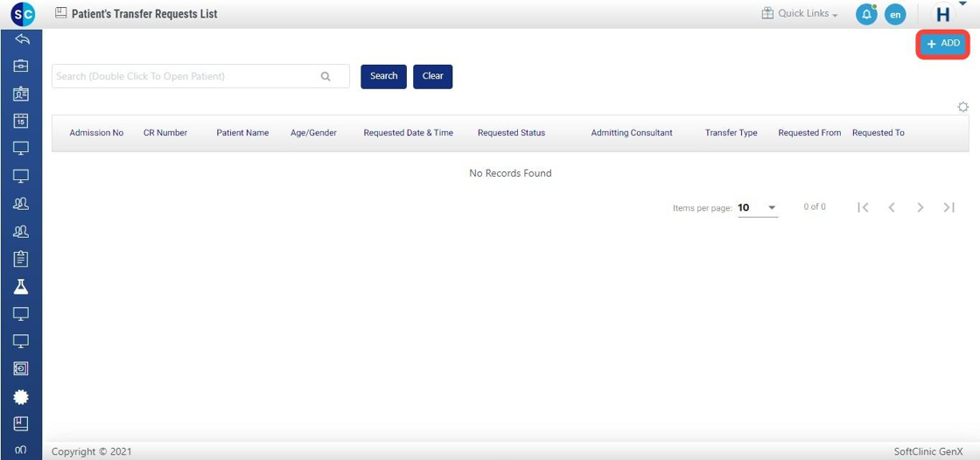Viewport: 980px width, 460px height.
Task: Open the patient ID card sidebar icon
Action: 21,94
